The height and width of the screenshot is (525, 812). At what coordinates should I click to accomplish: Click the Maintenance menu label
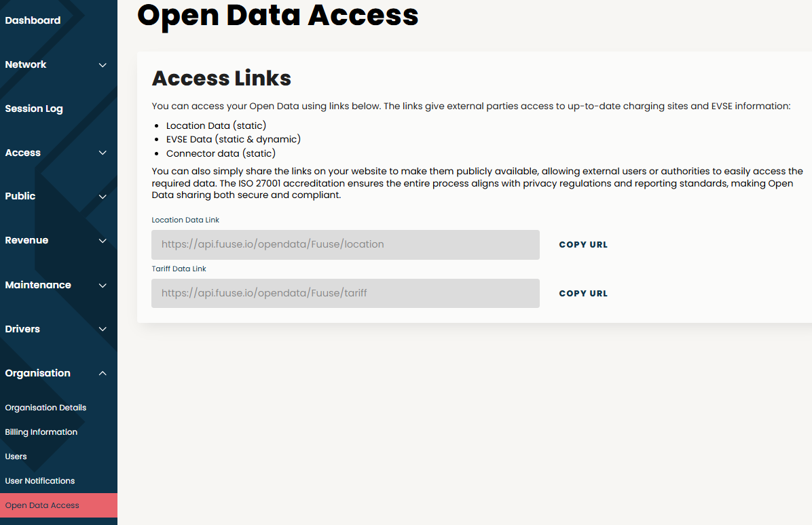tap(38, 285)
